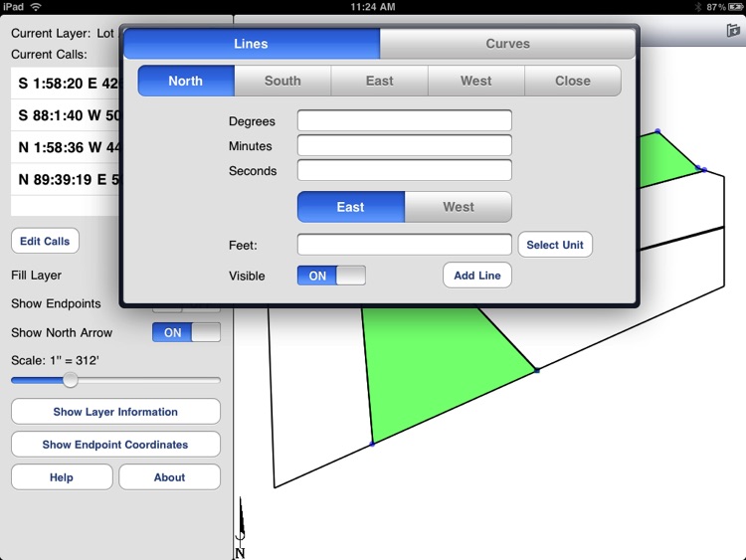Select the Close segment
The width and height of the screenshot is (746, 560).
click(573, 81)
